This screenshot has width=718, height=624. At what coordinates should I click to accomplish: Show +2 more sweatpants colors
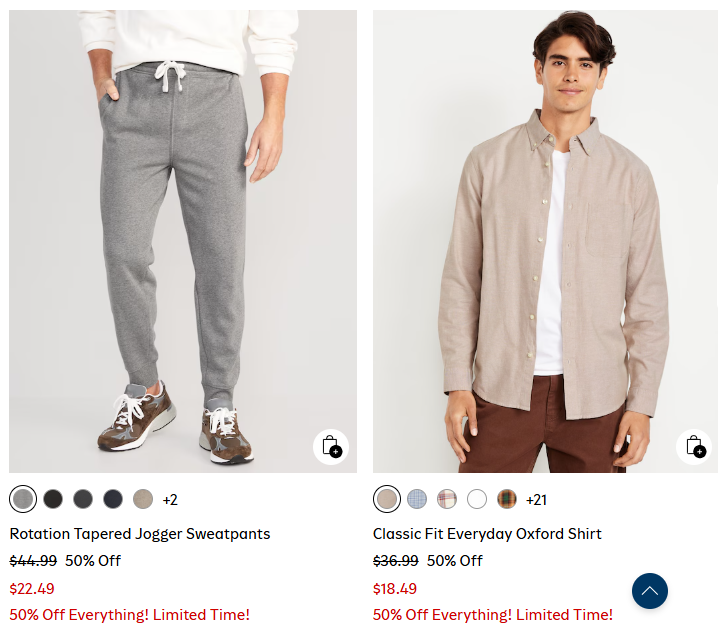click(x=170, y=500)
